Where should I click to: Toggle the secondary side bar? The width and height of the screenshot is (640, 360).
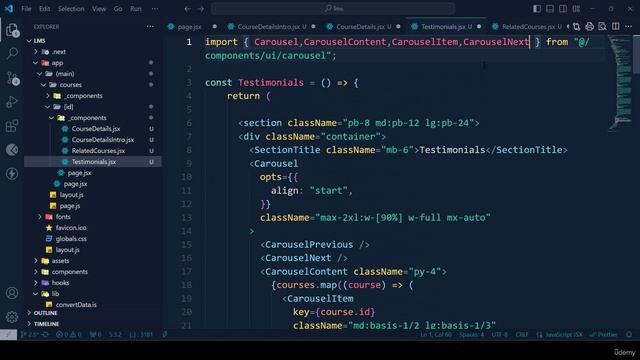563,9
